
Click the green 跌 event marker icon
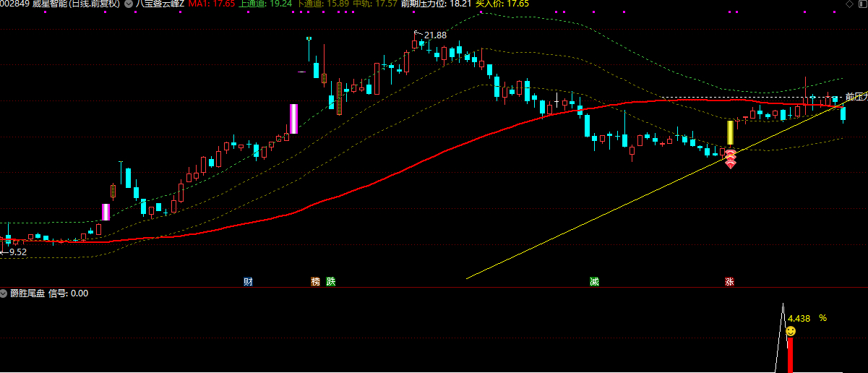331,281
